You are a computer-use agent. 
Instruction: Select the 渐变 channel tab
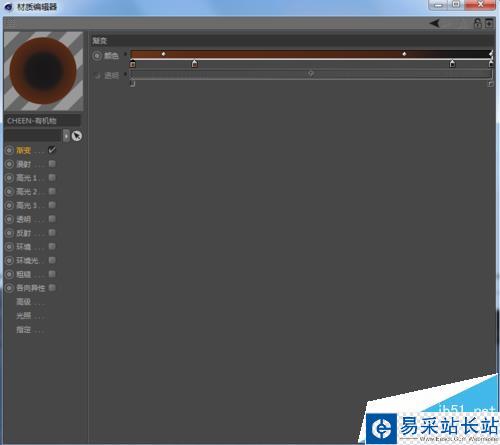[23, 151]
